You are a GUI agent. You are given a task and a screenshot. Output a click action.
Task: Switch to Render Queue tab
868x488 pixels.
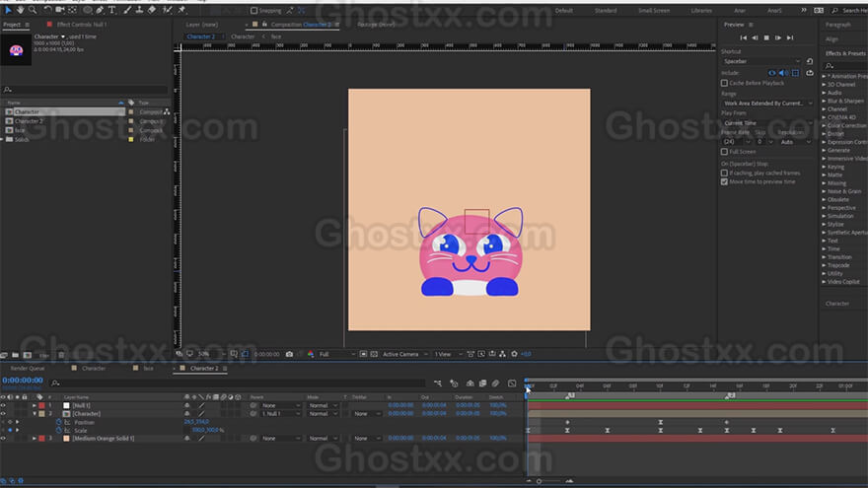point(28,369)
